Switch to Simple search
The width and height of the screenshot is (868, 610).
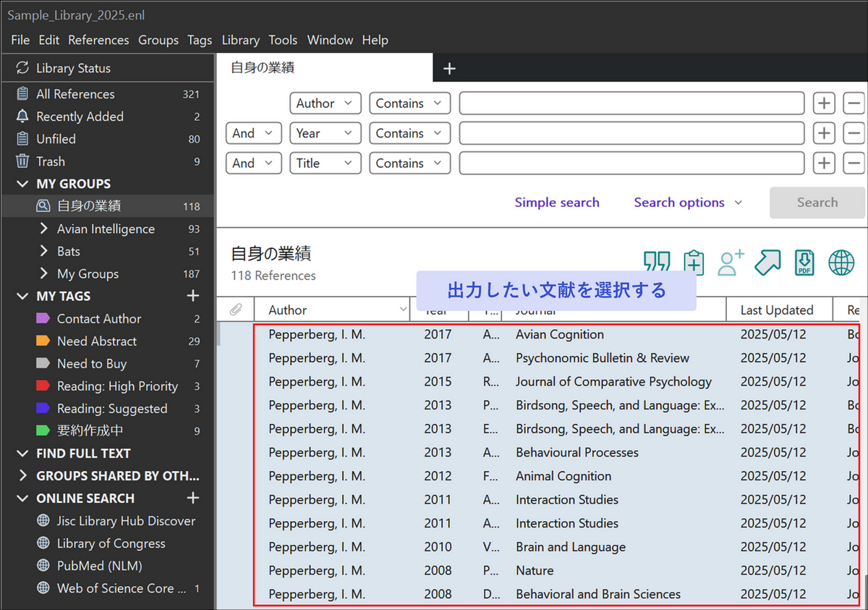pyautogui.click(x=557, y=203)
